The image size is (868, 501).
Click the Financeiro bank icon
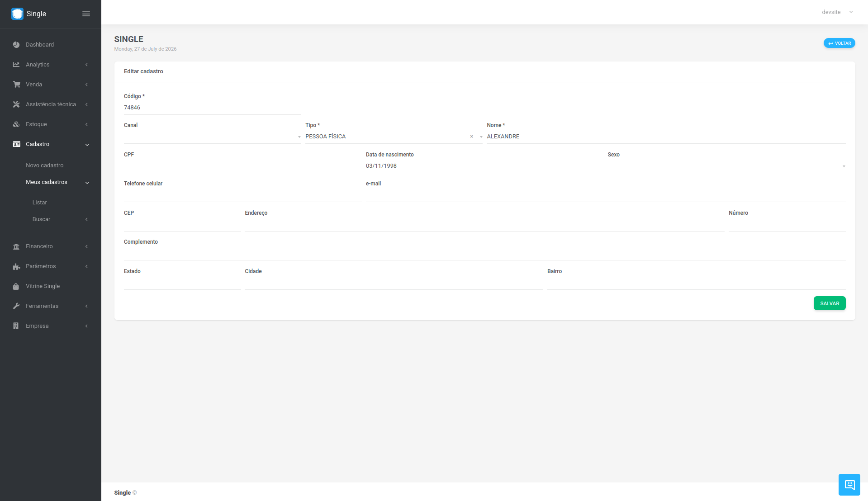(16, 246)
